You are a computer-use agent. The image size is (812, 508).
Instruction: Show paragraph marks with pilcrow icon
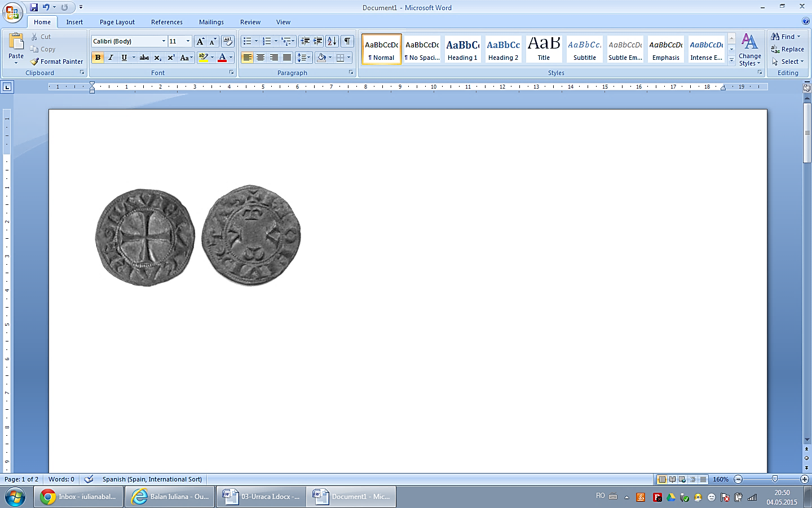click(347, 41)
